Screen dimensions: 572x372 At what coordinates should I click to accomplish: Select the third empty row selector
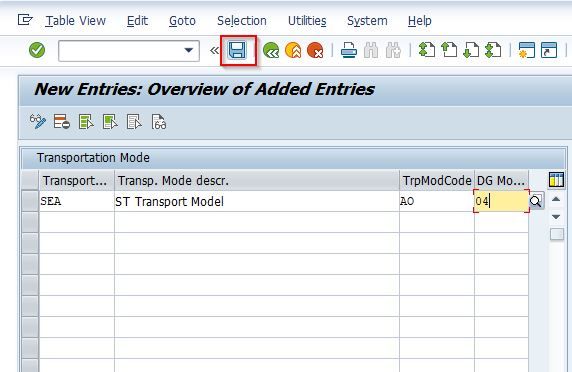(x=30, y=264)
